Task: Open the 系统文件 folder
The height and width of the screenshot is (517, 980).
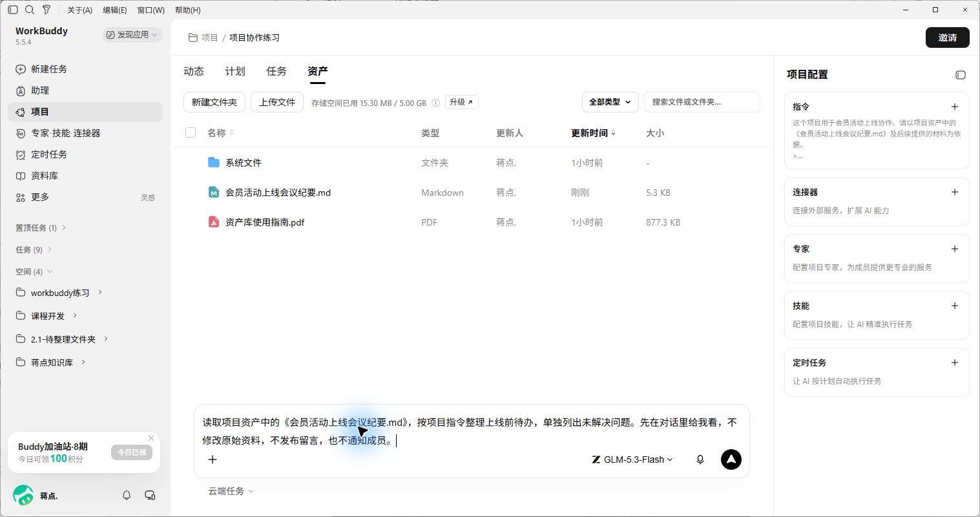Action: 244,163
